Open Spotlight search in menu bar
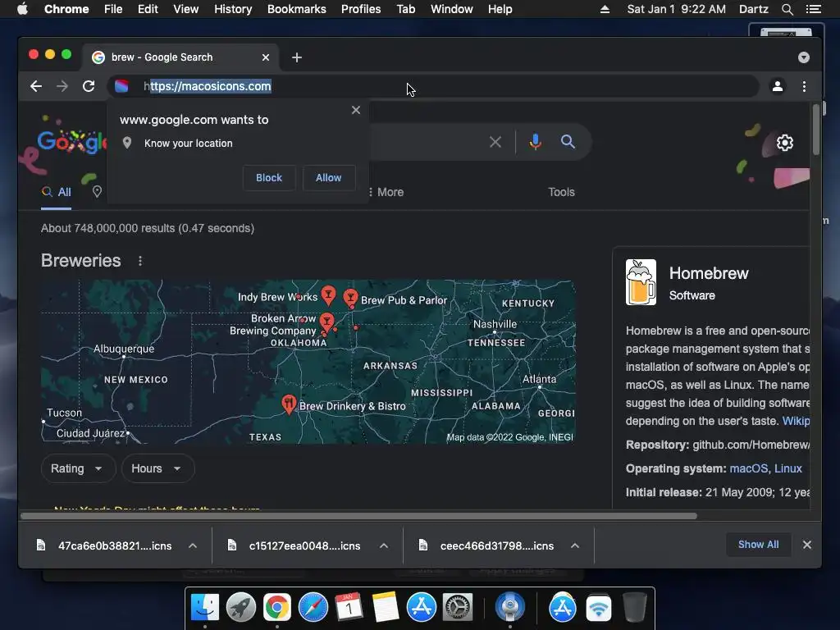 click(x=787, y=9)
